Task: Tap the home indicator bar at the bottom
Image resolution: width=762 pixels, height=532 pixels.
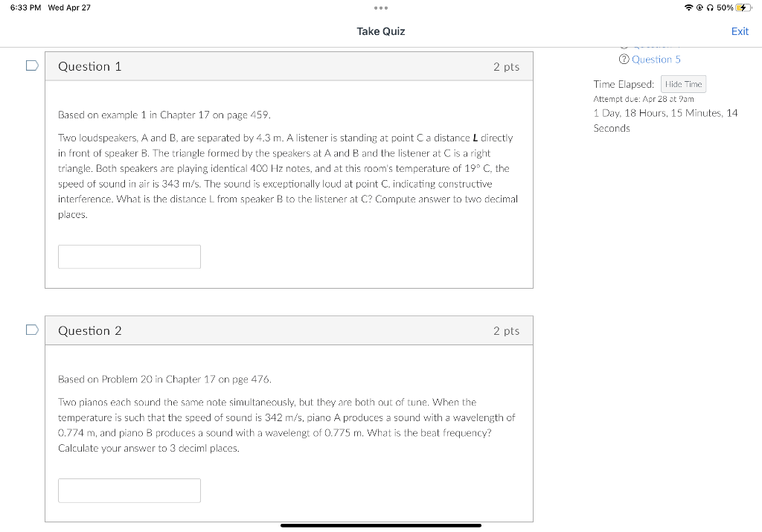Action: click(x=381, y=525)
